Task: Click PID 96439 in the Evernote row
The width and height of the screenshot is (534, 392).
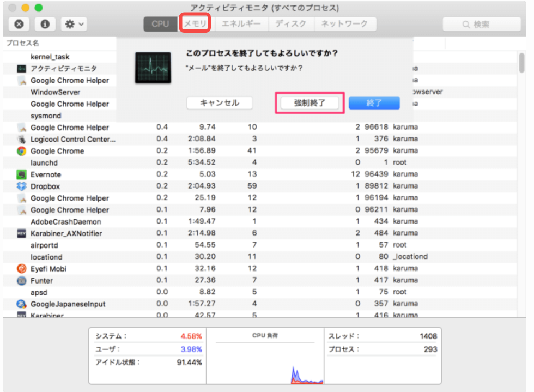Action: click(377, 174)
